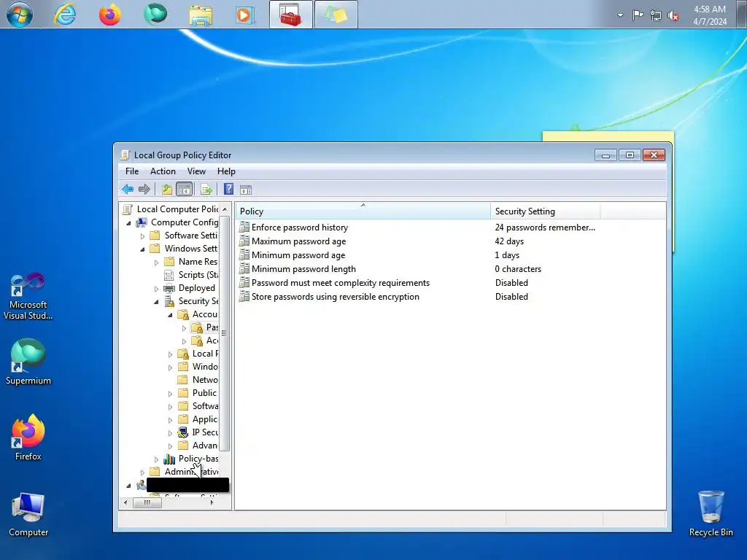
Task: Click the '42 days' setting value
Action: (509, 241)
